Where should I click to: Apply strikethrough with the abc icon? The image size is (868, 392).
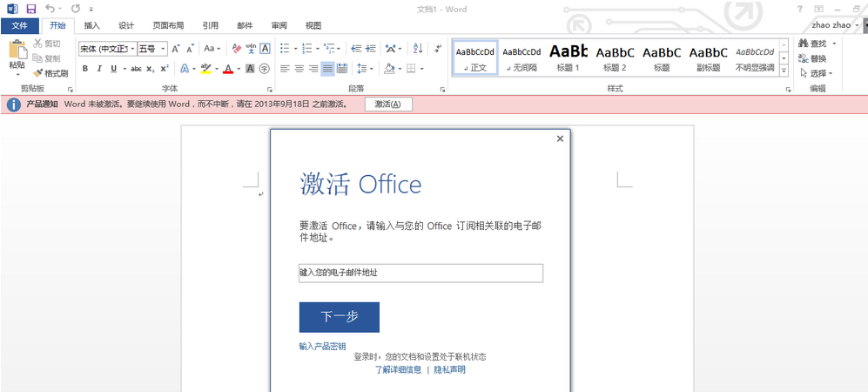click(136, 69)
